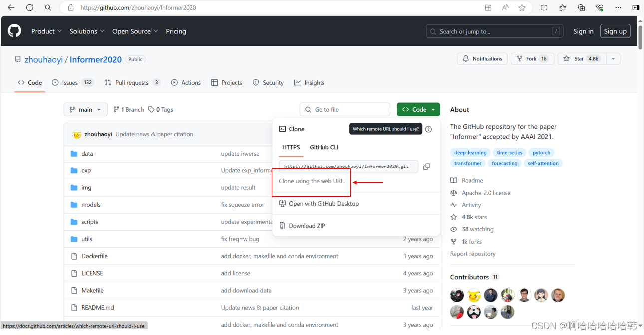Switch to the Issues tab
The height and width of the screenshot is (335, 644).
73,83
